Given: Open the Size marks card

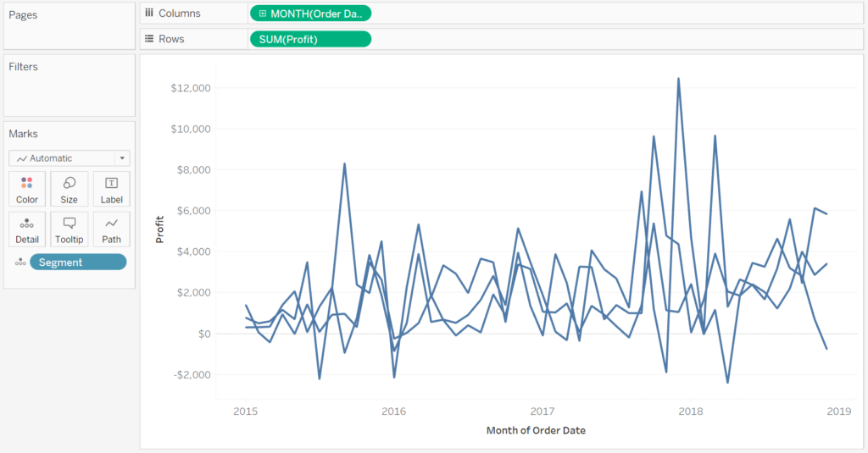Looking at the screenshot, I should (70, 189).
